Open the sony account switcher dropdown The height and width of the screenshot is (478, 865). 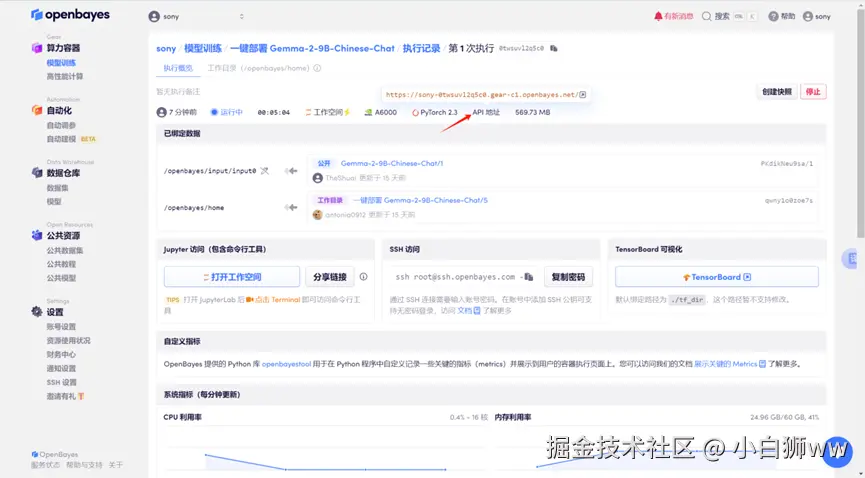coord(197,17)
